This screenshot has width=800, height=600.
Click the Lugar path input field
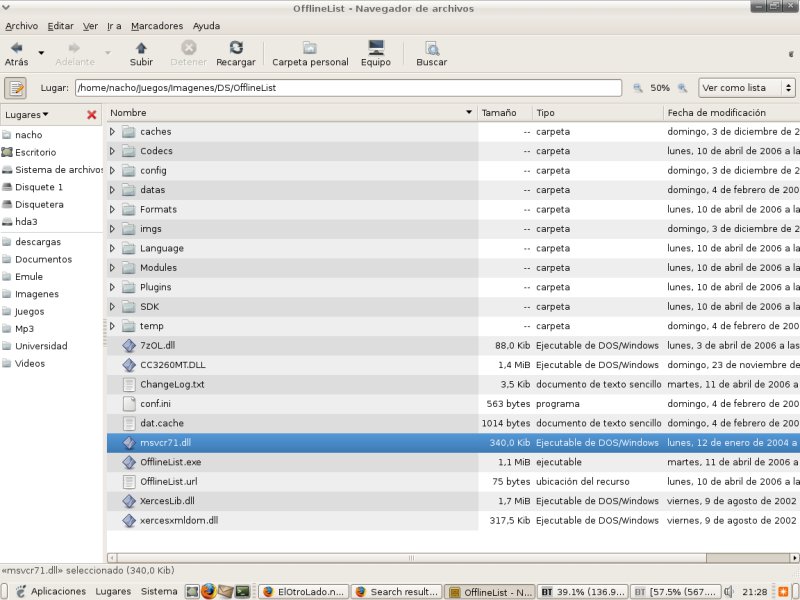point(350,88)
